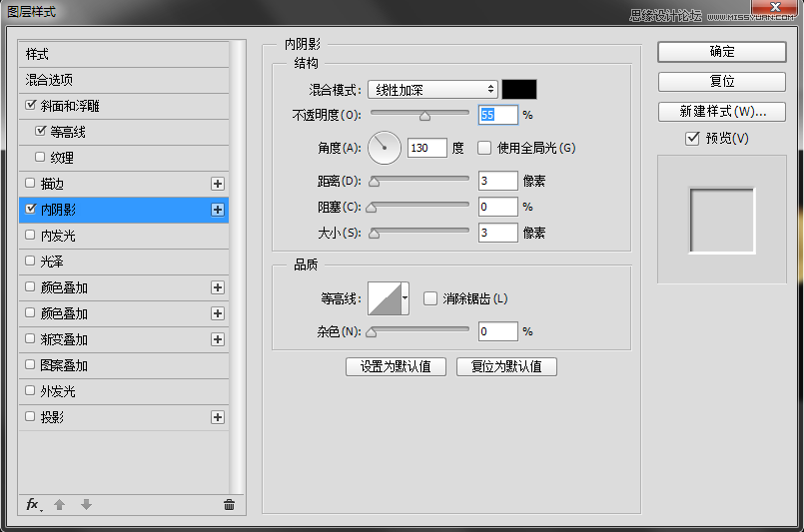The height and width of the screenshot is (532, 804).
Task: Click the 阻塞 slider handle
Action: coord(372,208)
